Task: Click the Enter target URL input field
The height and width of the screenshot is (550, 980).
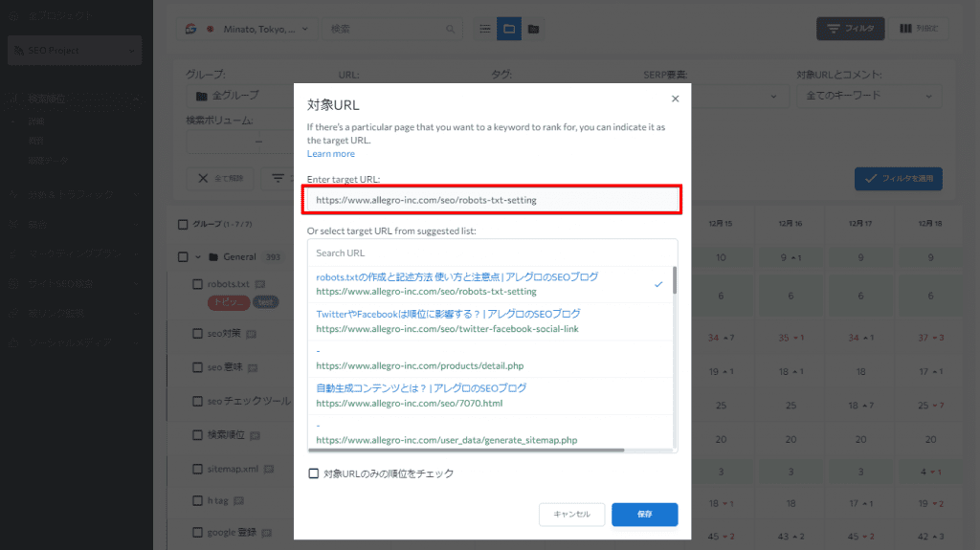Action: (492, 200)
